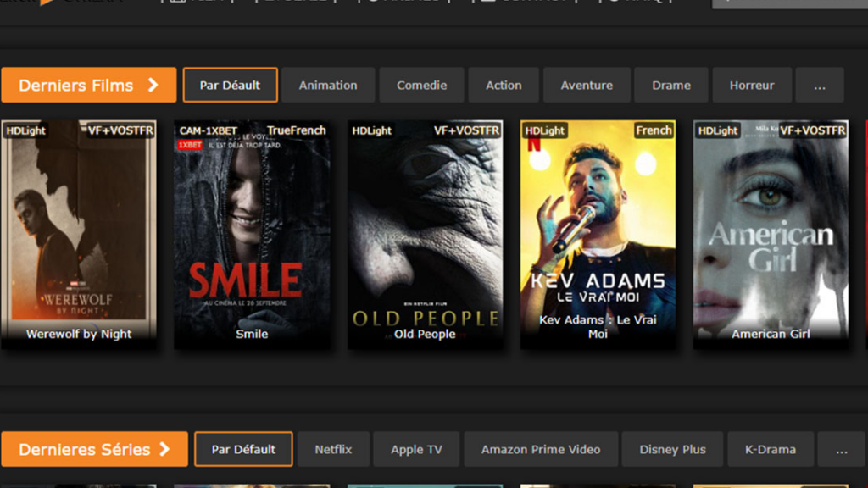Filter films by Comedie
Screen dimensions: 868x488
coord(422,86)
